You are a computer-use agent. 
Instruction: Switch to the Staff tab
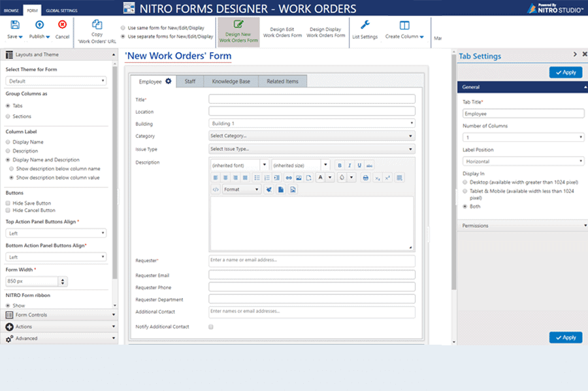coord(189,82)
